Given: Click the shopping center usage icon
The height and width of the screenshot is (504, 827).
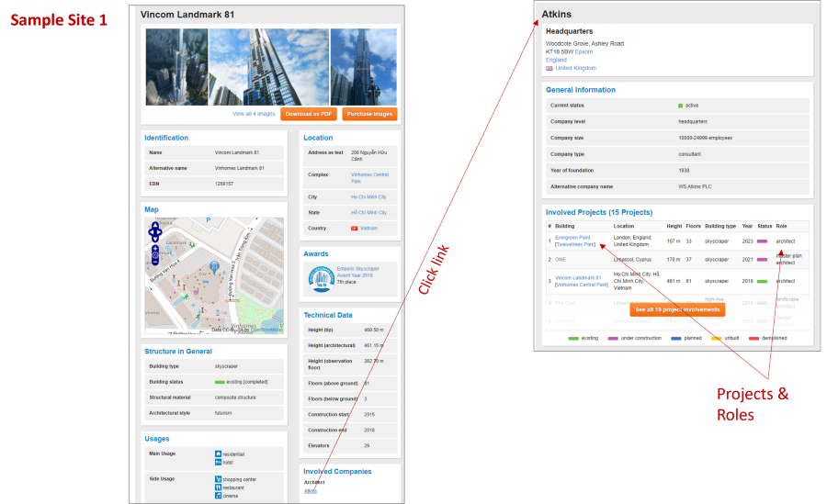Looking at the screenshot, I should pyautogui.click(x=219, y=479).
